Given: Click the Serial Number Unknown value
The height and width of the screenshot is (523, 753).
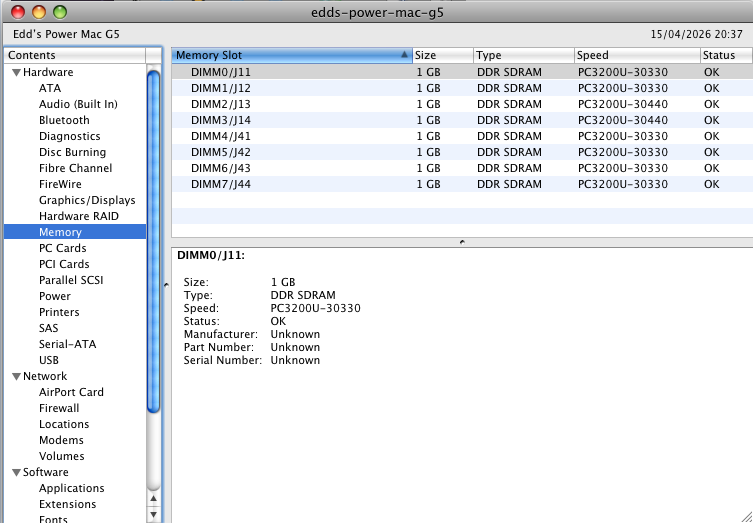Looking at the screenshot, I should (295, 360).
